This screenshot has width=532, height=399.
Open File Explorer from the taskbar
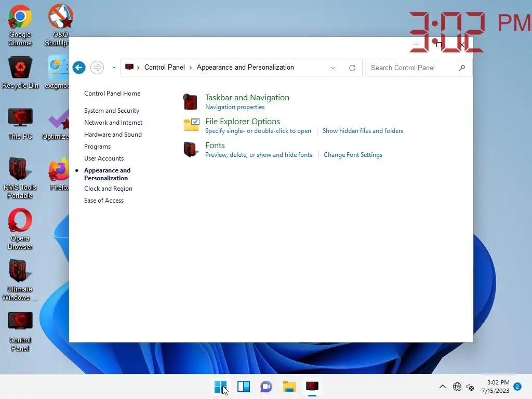click(289, 387)
